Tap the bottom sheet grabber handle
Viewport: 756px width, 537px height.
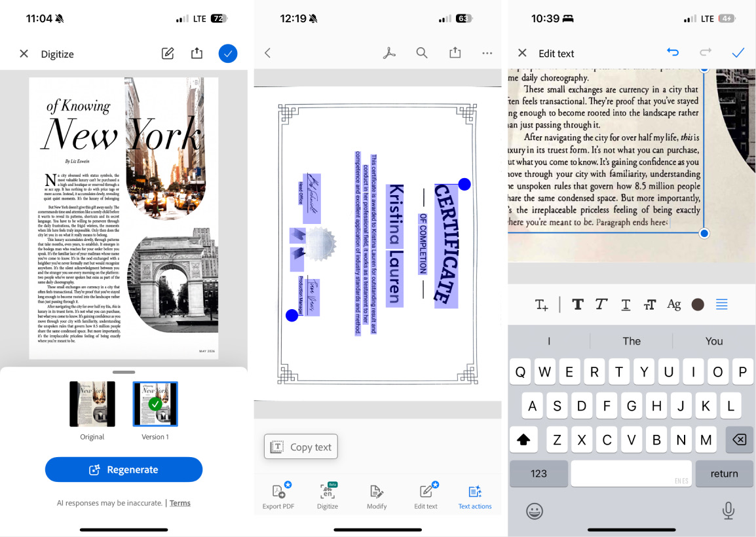tap(124, 372)
